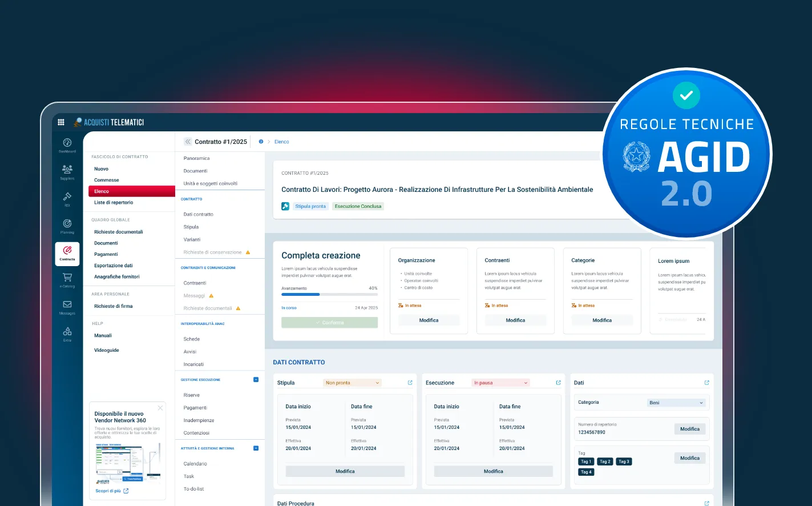The image size is (812, 506).
Task: Click the Elenco breadcrumb link
Action: click(282, 142)
